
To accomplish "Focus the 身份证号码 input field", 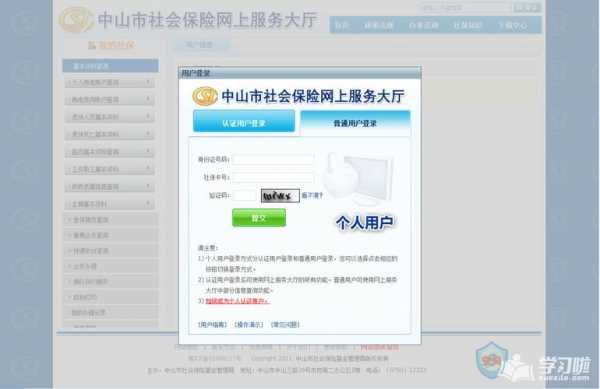I will click(272, 159).
